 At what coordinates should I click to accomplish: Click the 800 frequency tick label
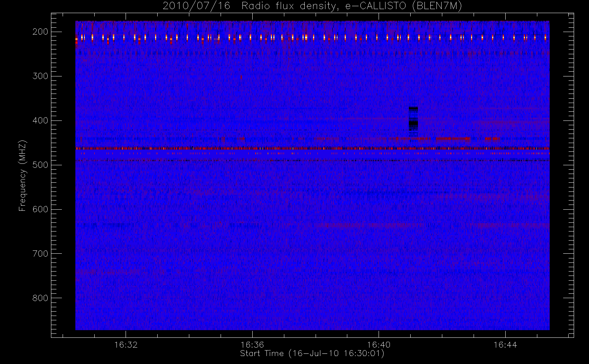(40, 298)
